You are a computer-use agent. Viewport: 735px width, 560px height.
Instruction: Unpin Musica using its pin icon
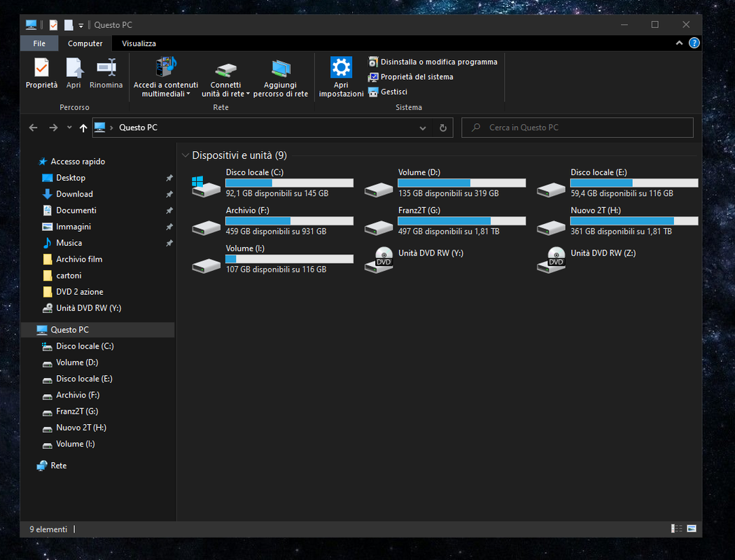(169, 243)
